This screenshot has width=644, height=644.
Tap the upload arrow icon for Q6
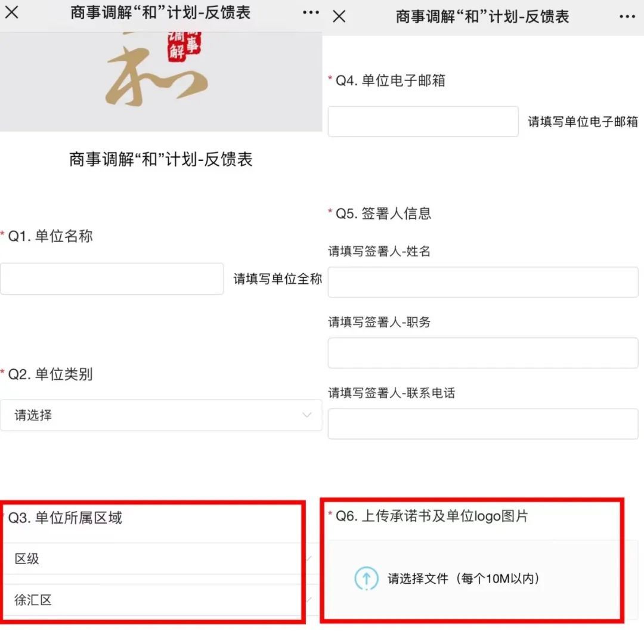(x=366, y=578)
